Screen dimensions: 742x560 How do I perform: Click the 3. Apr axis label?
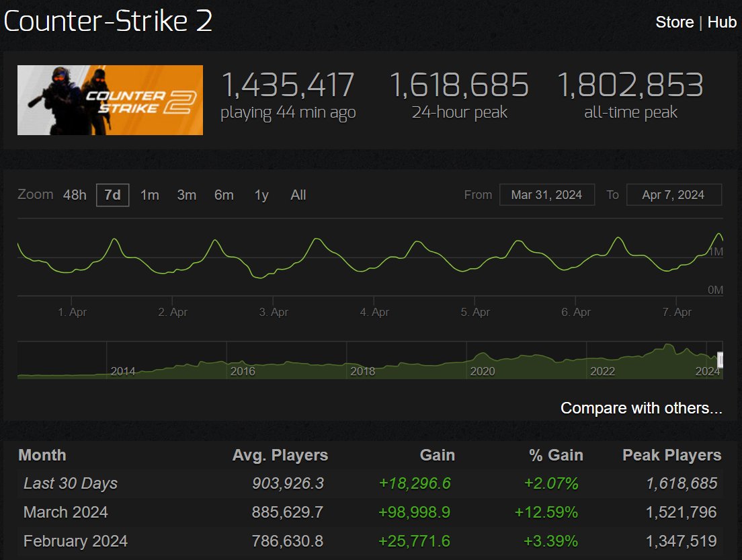(274, 312)
